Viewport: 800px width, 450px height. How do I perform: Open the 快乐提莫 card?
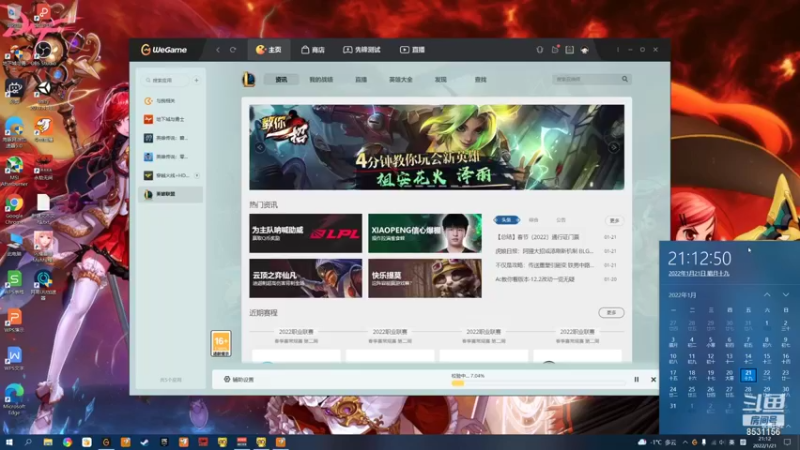coord(425,278)
